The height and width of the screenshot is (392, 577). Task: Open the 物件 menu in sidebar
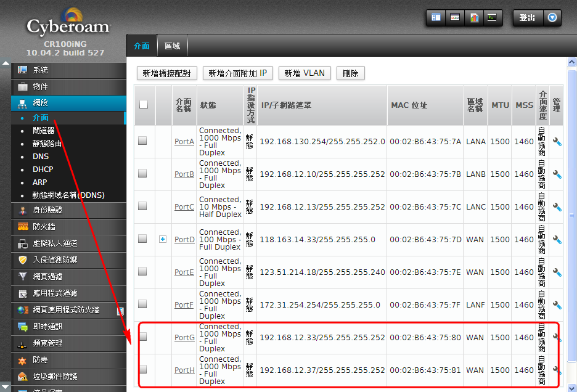[69, 87]
